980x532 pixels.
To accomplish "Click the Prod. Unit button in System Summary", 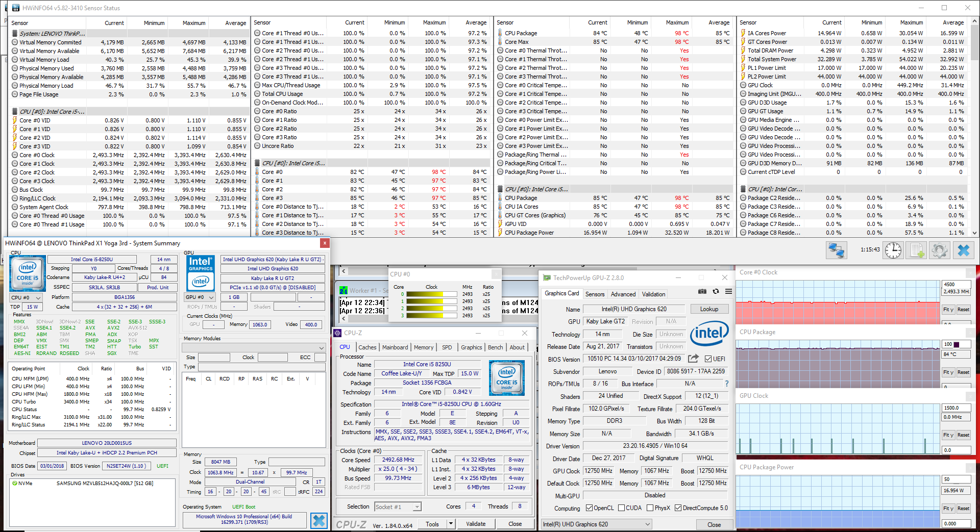I will coord(158,287).
